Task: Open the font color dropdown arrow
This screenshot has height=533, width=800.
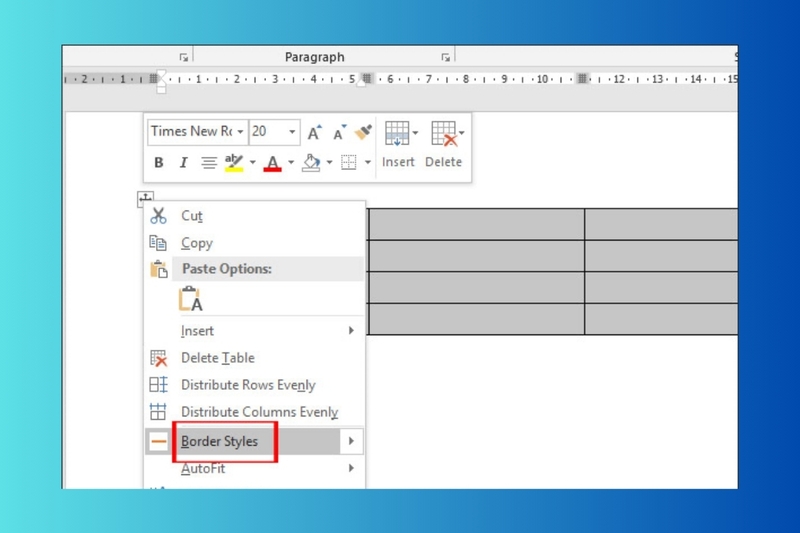Action: click(x=291, y=163)
